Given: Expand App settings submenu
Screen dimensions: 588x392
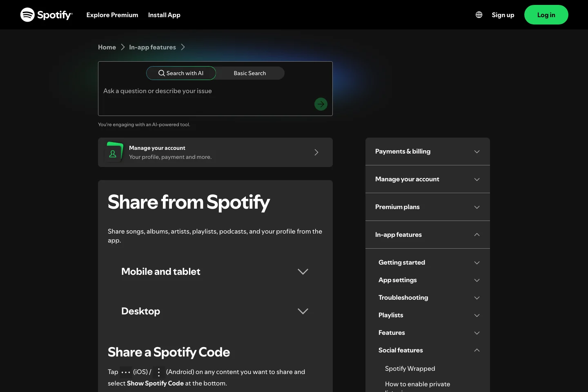Looking at the screenshot, I should (429, 280).
